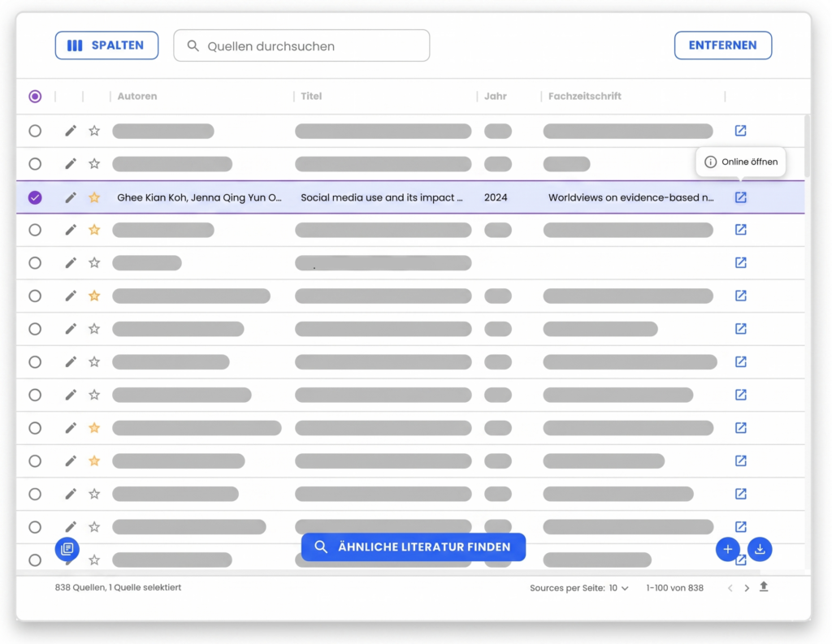Add a new source with plus button
Image resolution: width=832 pixels, height=644 pixels.
click(727, 549)
